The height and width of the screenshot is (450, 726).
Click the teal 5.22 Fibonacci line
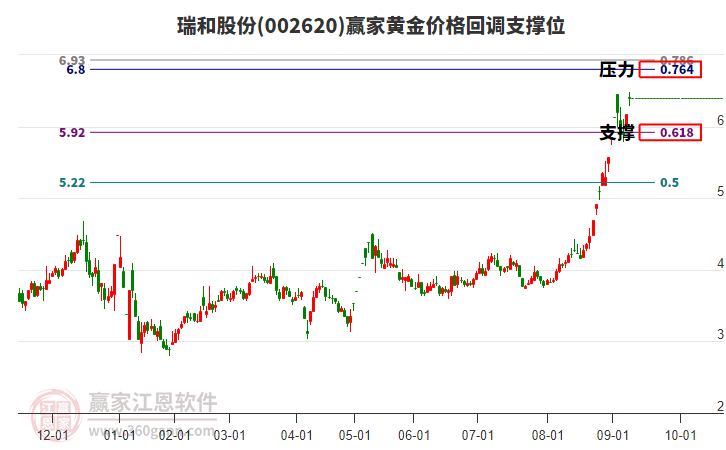tap(373, 182)
